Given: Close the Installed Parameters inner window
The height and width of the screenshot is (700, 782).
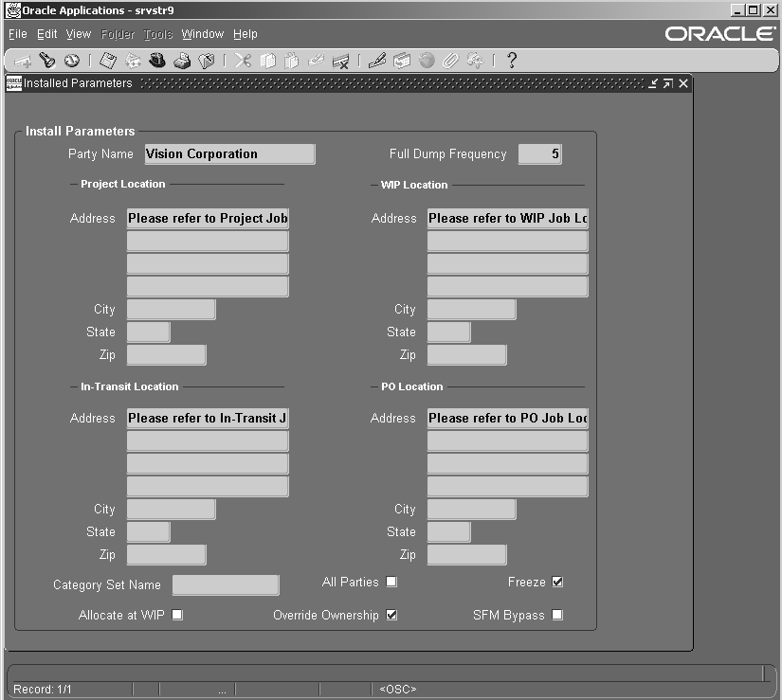Looking at the screenshot, I should (x=683, y=83).
